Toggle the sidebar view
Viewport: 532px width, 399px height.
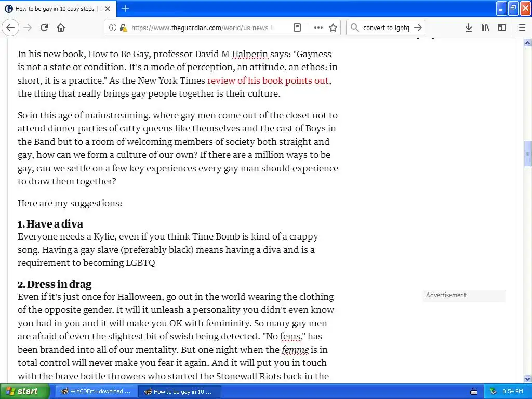pyautogui.click(x=502, y=28)
